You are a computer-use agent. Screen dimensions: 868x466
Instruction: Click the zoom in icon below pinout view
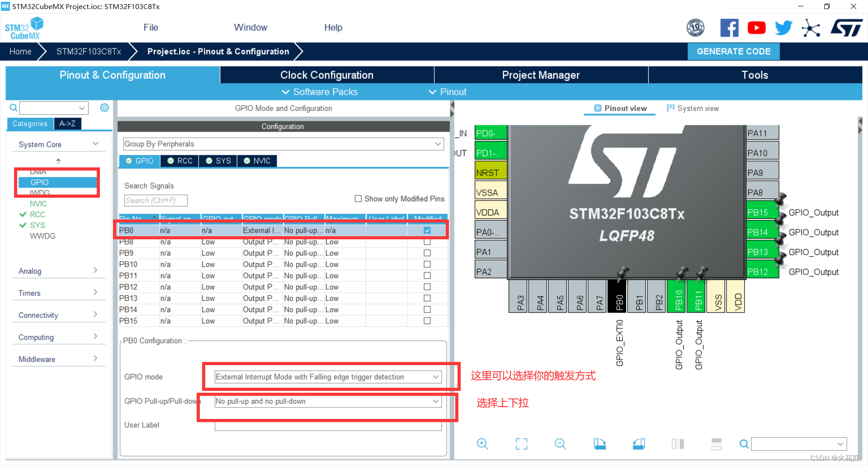coord(482,444)
